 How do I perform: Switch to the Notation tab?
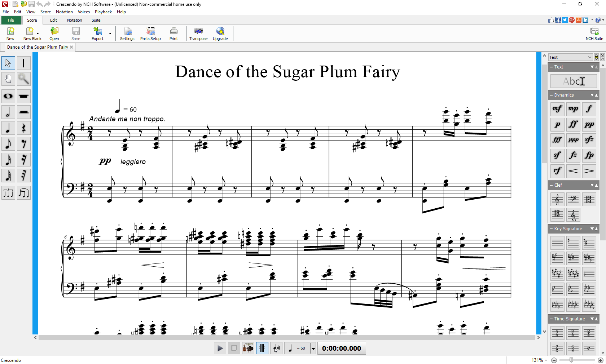(74, 20)
